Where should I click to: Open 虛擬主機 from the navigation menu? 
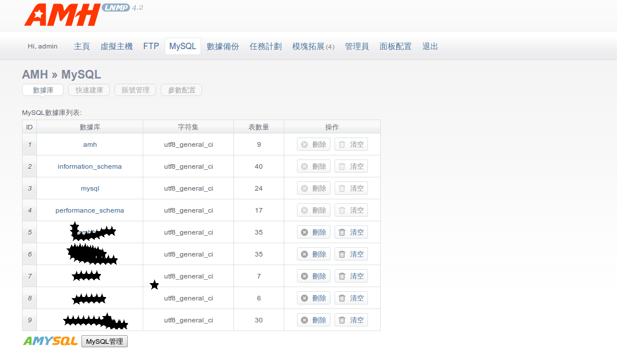[x=117, y=46]
